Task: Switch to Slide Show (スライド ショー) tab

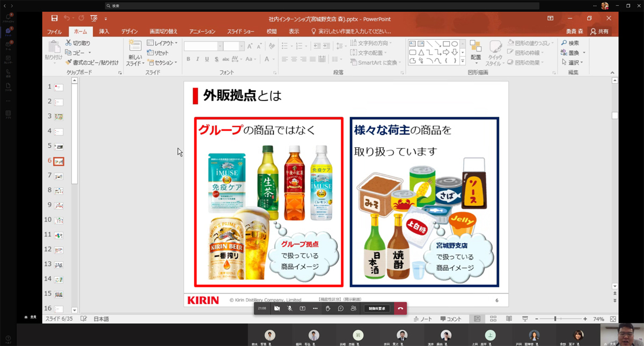Action: tap(240, 32)
